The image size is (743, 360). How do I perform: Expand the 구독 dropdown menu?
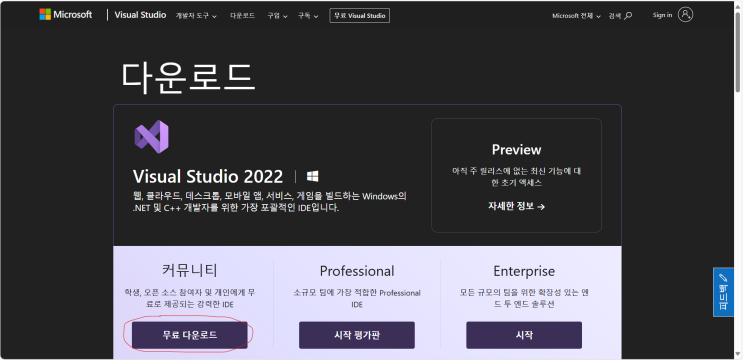tap(308, 16)
